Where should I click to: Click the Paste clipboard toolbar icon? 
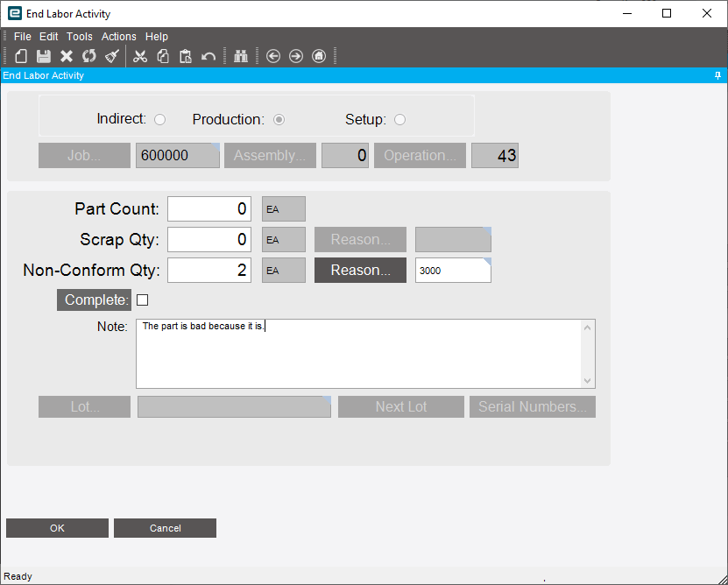pyautogui.click(x=185, y=56)
